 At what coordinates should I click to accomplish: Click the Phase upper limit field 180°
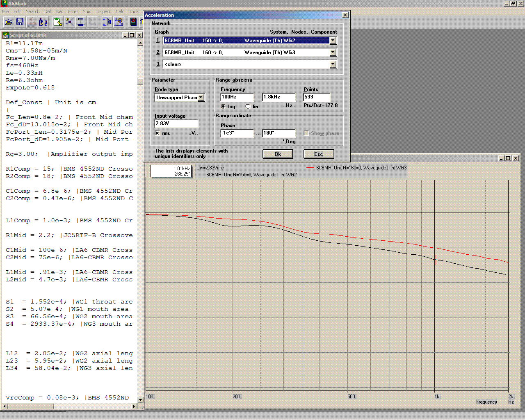(279, 133)
